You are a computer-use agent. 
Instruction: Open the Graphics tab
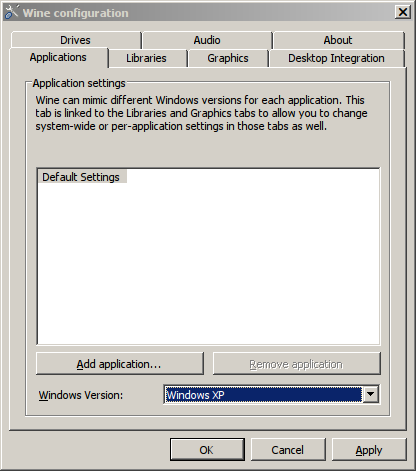228,58
